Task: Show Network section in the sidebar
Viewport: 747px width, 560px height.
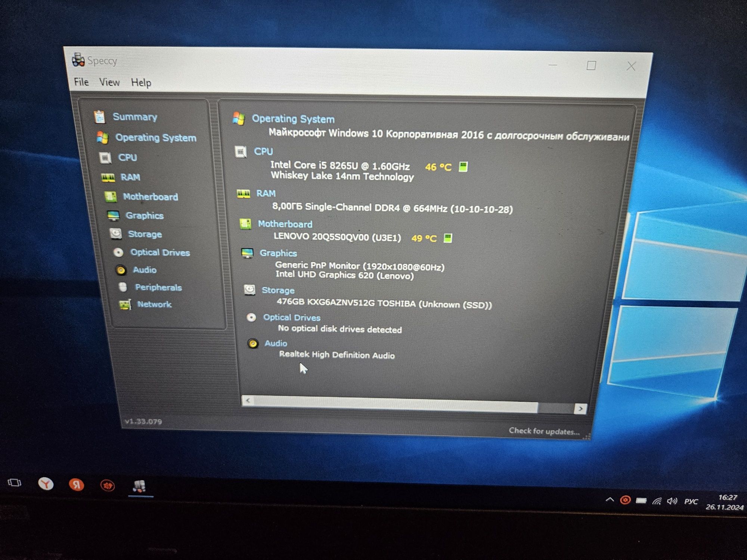Action: pyautogui.click(x=154, y=304)
